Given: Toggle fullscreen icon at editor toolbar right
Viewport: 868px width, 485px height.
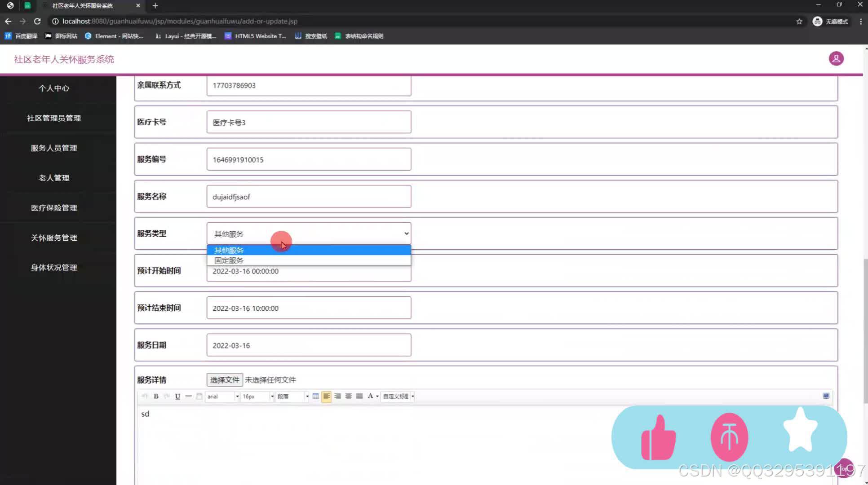Looking at the screenshot, I should tap(826, 396).
